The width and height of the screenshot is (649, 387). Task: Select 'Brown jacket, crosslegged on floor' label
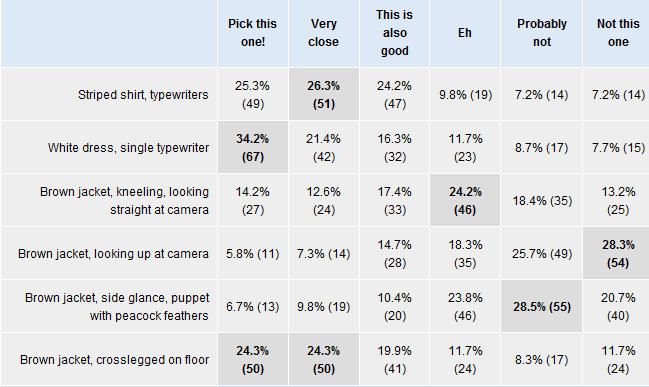(114, 360)
